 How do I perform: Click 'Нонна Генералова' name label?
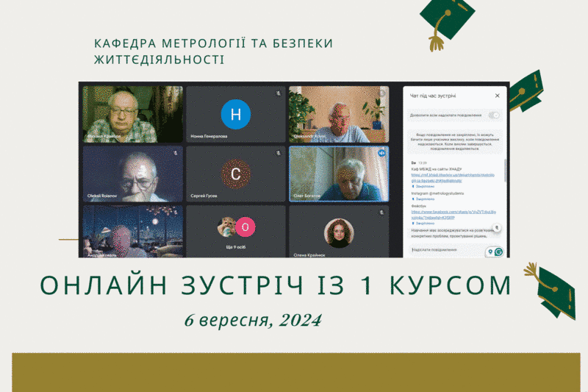209,136
